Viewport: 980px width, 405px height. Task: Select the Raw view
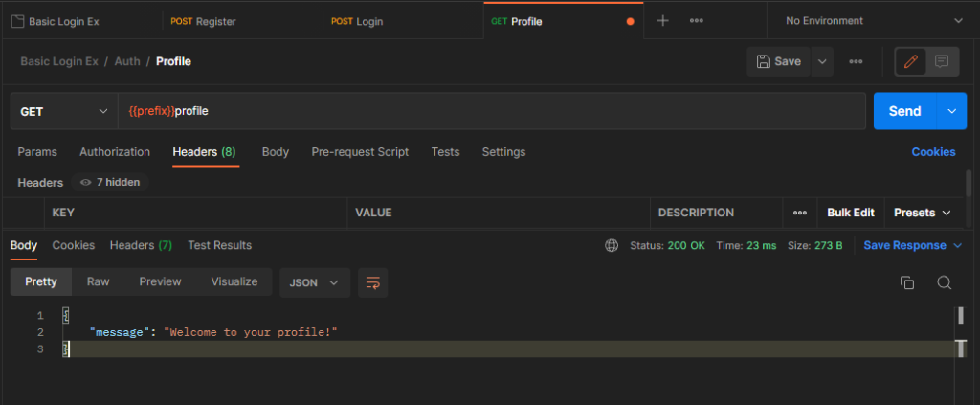pos(99,281)
